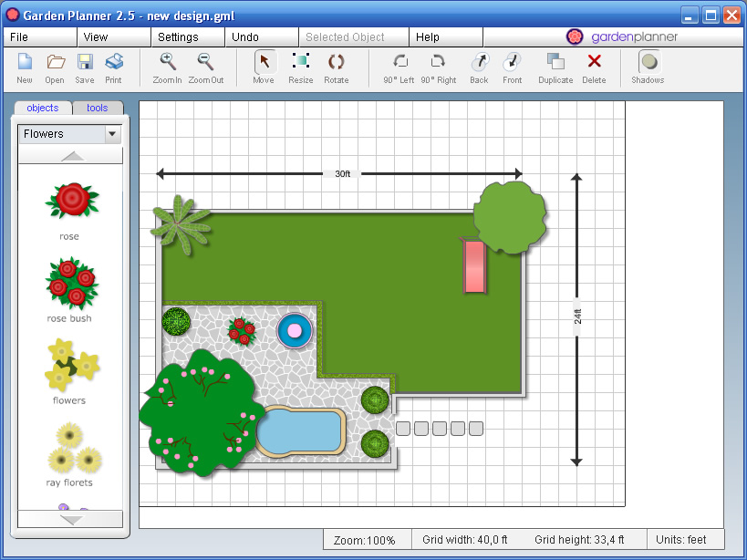Expand more objects with the down arrow
The width and height of the screenshot is (747, 560).
[x=70, y=518]
